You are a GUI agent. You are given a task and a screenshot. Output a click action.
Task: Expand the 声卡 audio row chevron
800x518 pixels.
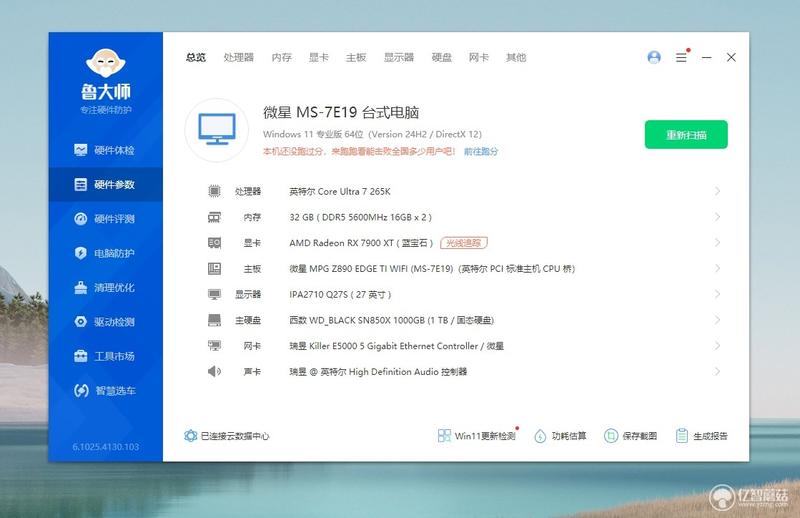pos(717,372)
